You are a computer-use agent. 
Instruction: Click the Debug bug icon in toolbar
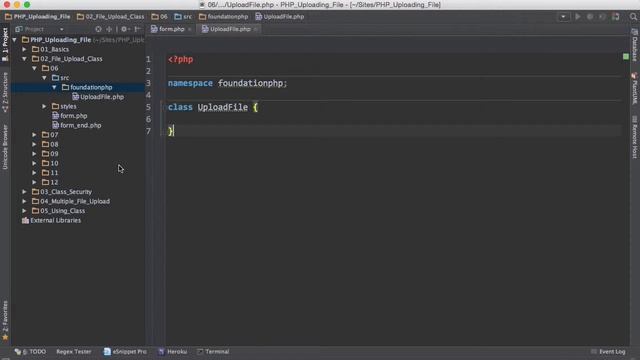coord(590,17)
